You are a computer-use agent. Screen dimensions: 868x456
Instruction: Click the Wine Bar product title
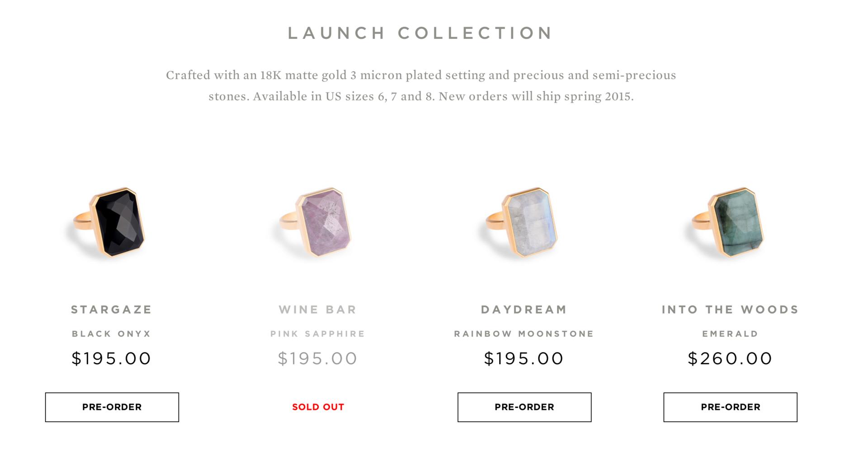pos(318,310)
